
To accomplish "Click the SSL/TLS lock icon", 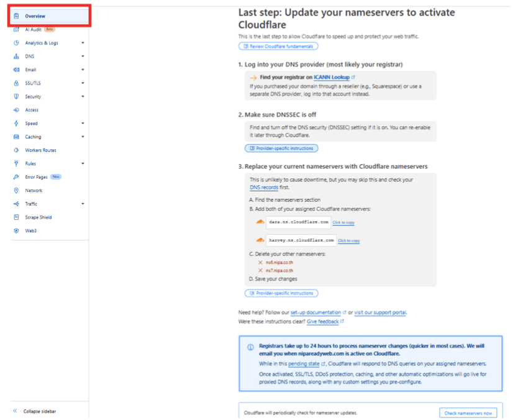I will 16,83.
